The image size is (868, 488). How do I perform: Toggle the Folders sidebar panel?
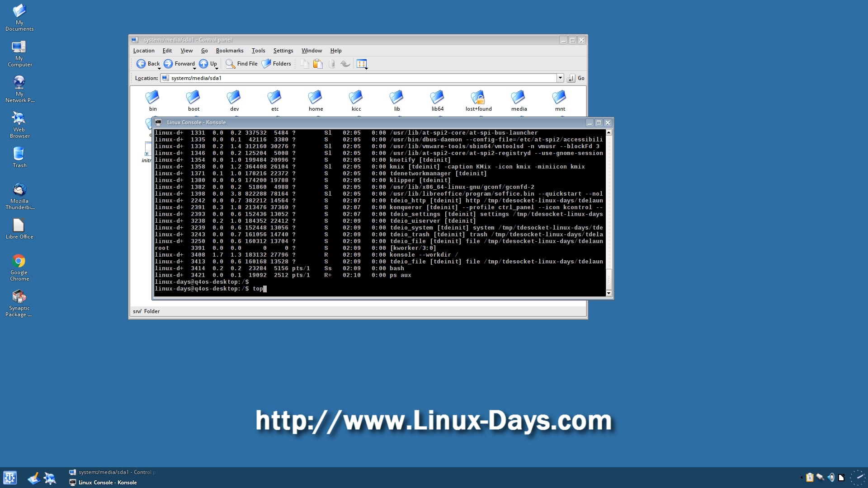276,64
